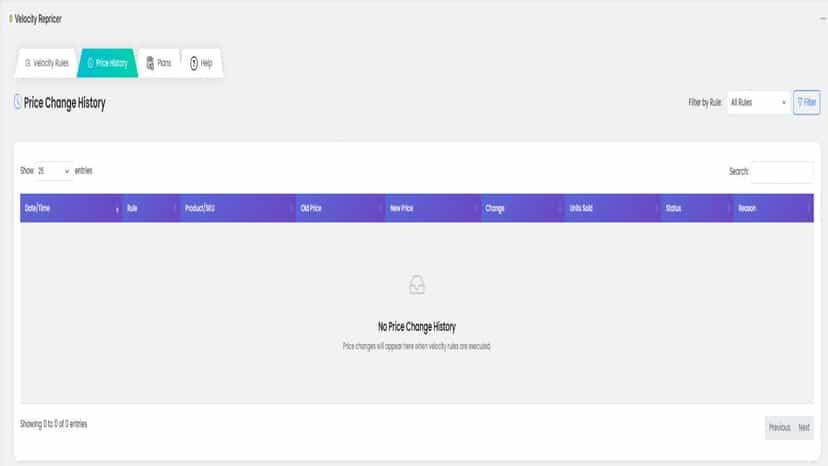Sort by the Units Sold column
828x466 pixels.
point(612,208)
